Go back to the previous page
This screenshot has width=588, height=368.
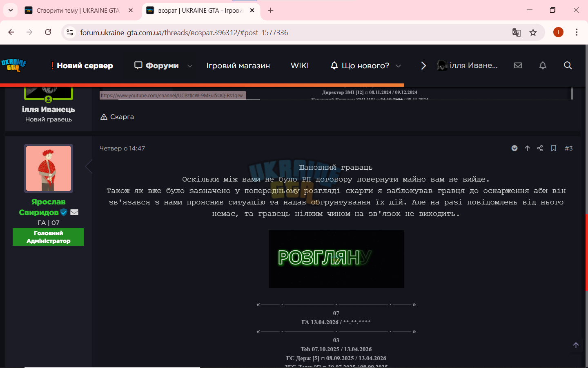(x=11, y=32)
